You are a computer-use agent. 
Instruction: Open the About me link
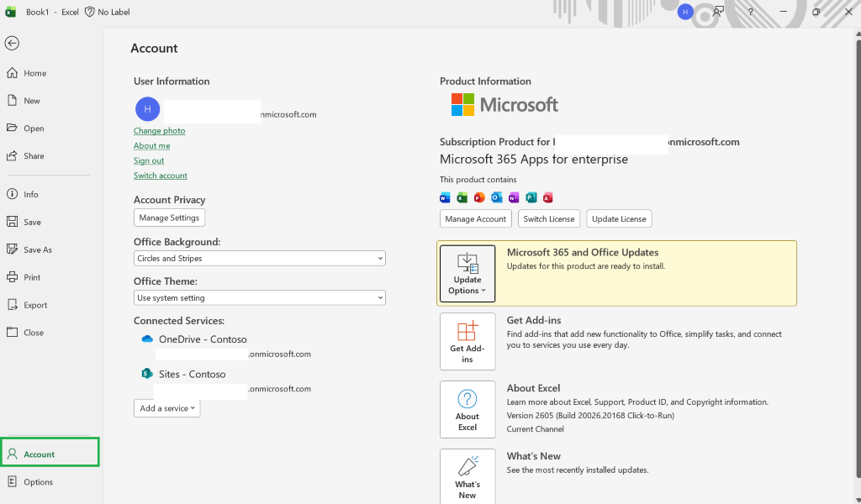151,145
